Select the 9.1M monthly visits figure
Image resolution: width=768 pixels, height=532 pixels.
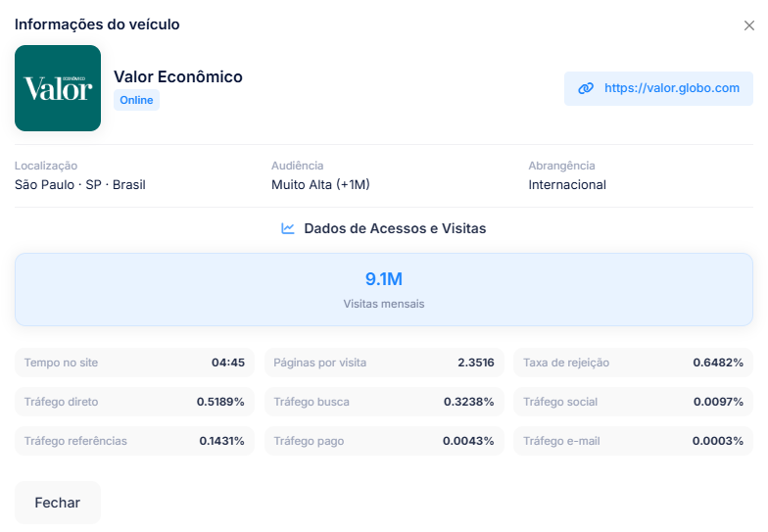(x=384, y=278)
